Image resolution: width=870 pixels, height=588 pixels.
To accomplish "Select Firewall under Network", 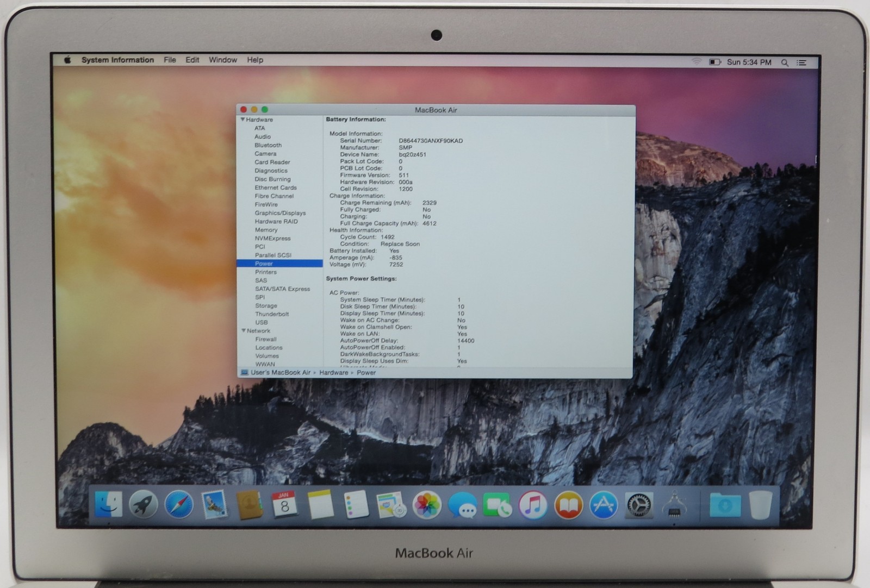I will pos(266,339).
